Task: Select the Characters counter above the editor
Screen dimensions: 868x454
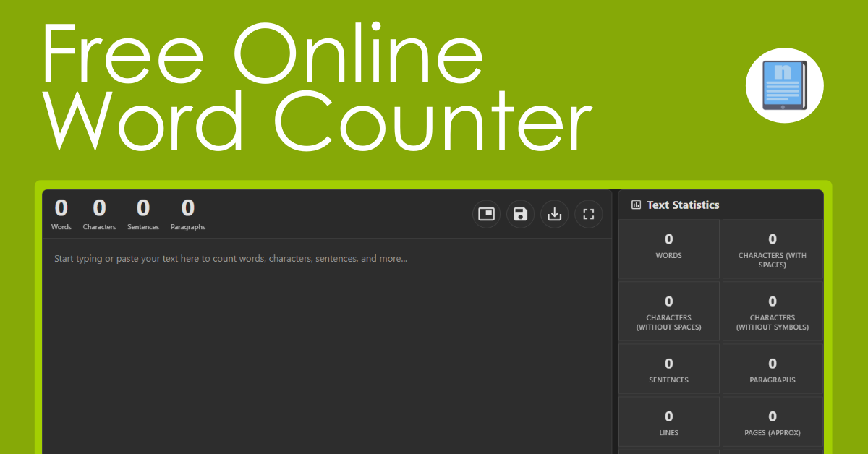Action: point(99,215)
